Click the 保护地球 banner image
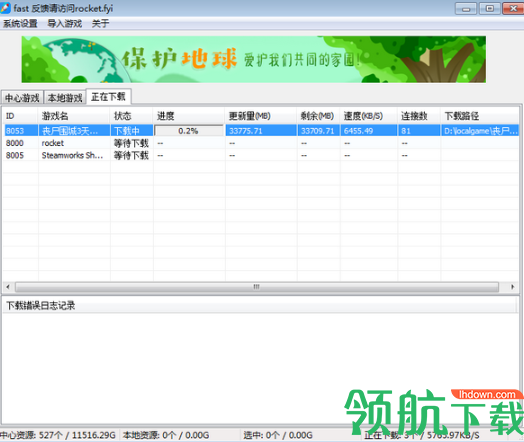This screenshot has width=524, height=442. click(x=254, y=59)
